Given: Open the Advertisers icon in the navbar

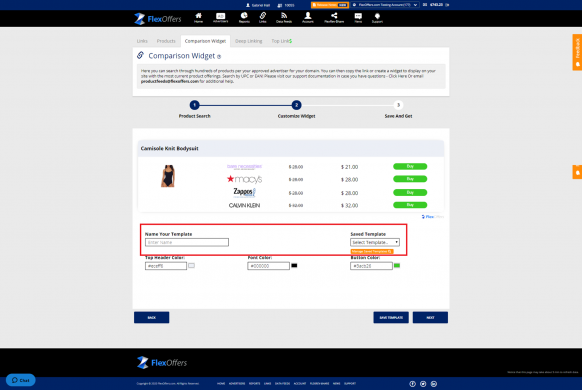Looking at the screenshot, I should [220, 17].
